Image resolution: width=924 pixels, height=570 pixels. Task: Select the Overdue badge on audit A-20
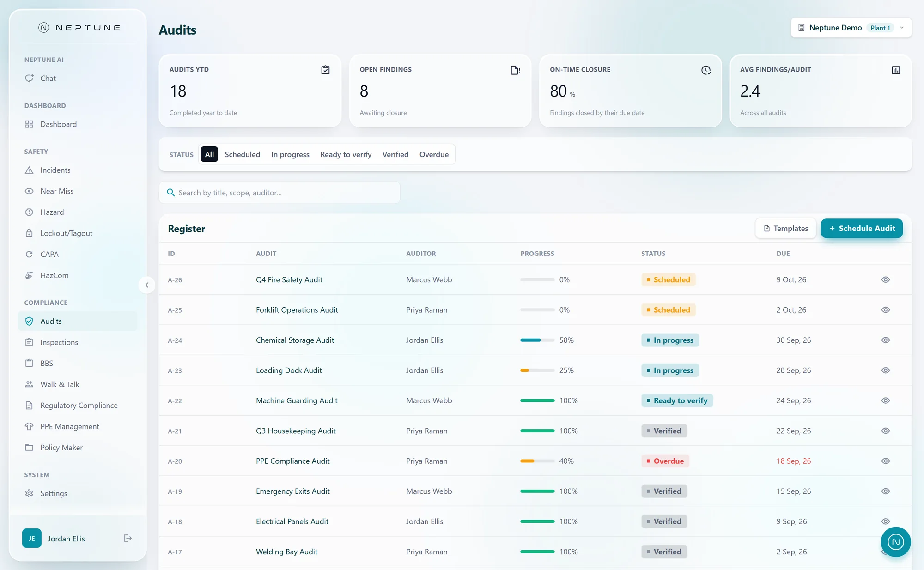(665, 461)
